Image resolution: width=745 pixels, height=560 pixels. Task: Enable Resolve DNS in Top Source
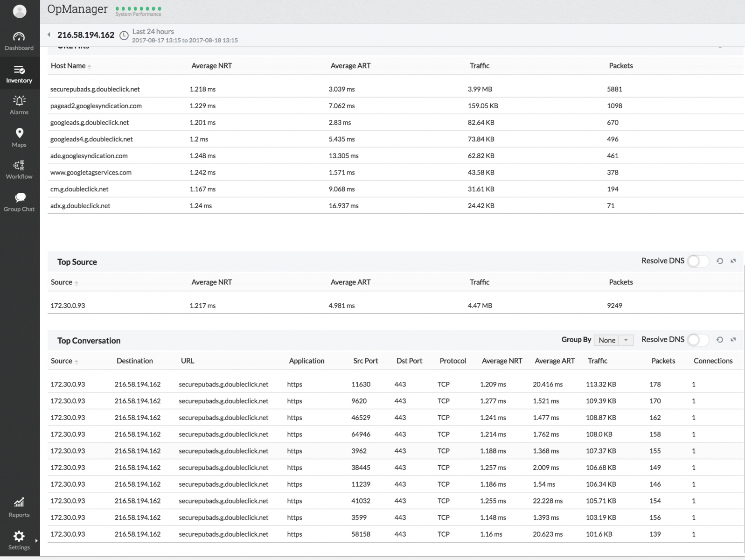coord(697,261)
